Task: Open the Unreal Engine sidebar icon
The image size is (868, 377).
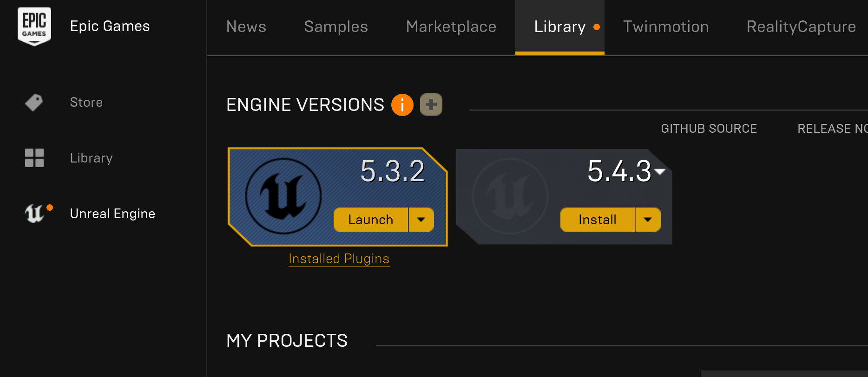Action: pyautogui.click(x=34, y=214)
